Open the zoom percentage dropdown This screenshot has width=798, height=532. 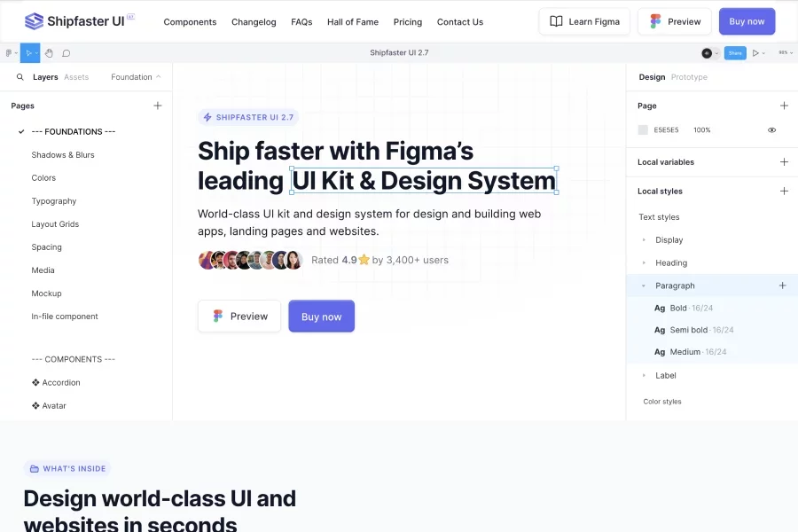[x=785, y=53]
